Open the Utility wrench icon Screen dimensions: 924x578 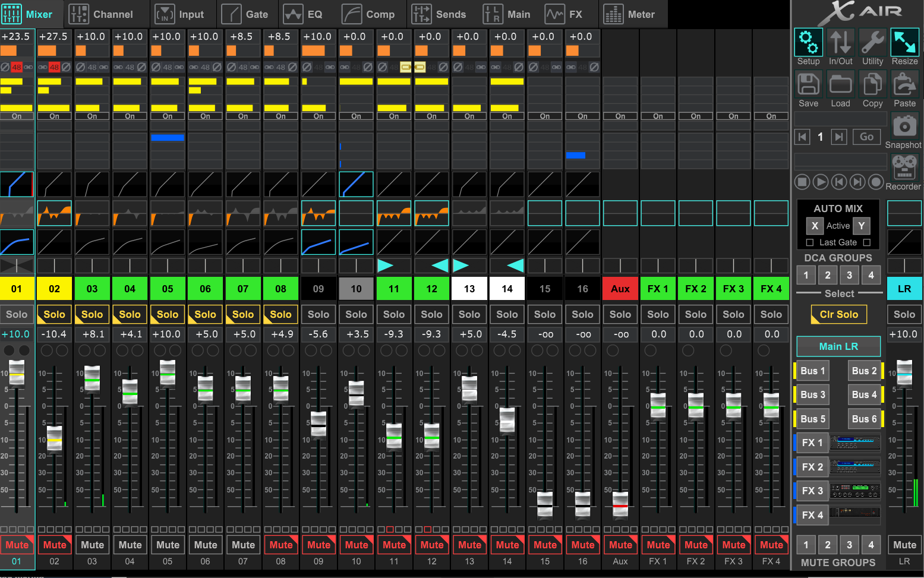872,43
